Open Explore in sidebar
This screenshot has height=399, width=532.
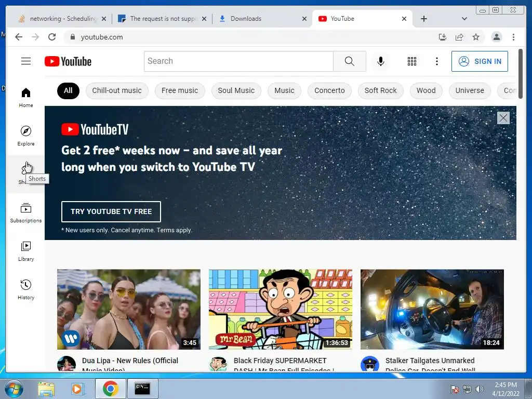(x=26, y=136)
